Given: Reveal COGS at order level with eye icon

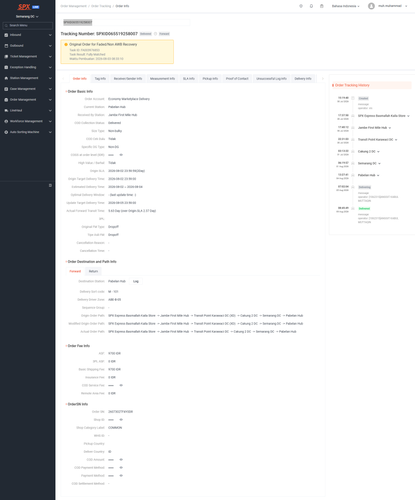Looking at the screenshot, I should (x=121, y=155).
